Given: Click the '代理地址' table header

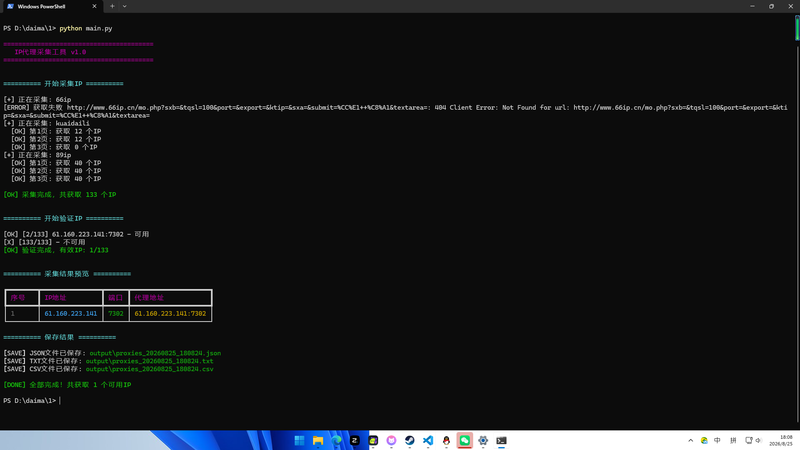Looking at the screenshot, I should 149,298.
